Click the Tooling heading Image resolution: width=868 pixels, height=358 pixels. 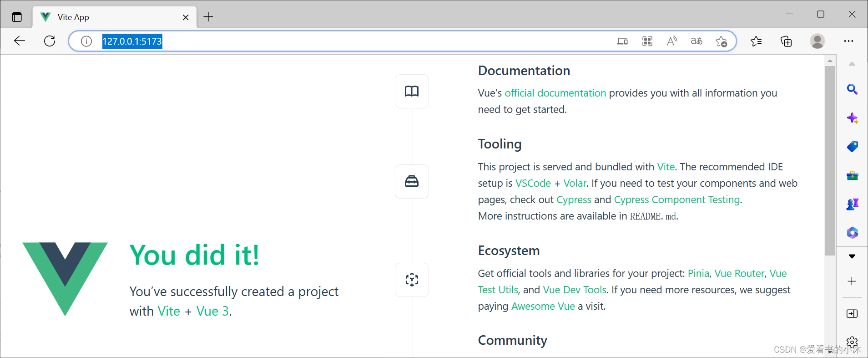(500, 144)
